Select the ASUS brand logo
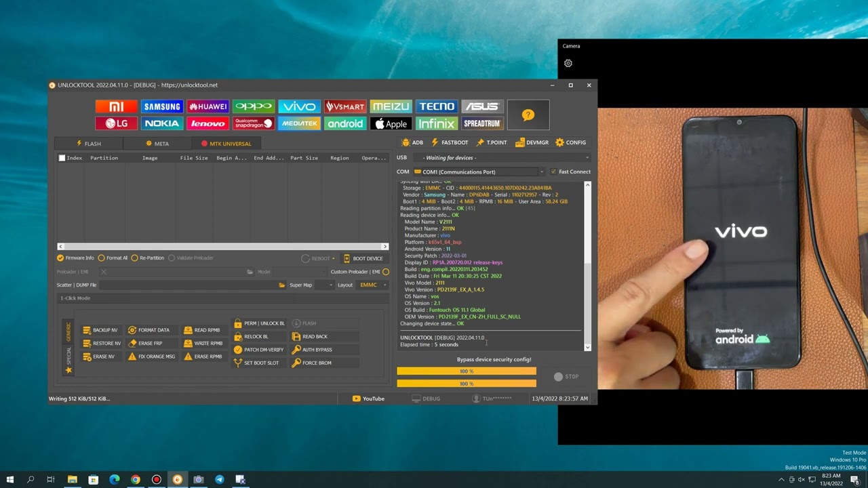 [x=482, y=106]
